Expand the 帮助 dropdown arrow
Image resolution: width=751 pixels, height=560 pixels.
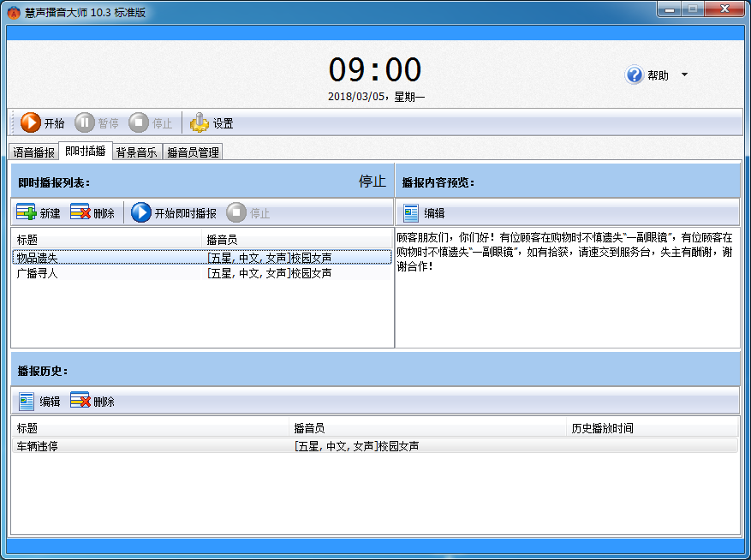click(684, 74)
